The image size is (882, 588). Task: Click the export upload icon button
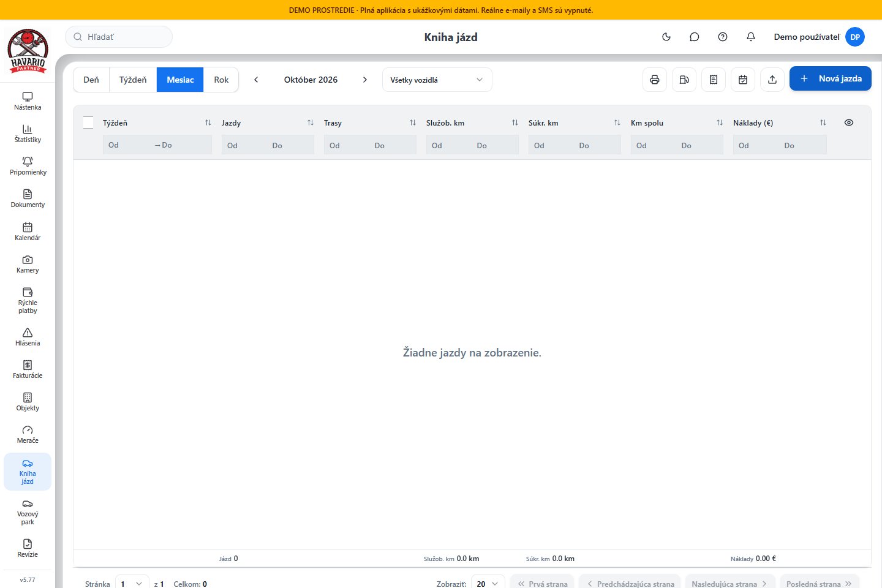(772, 80)
